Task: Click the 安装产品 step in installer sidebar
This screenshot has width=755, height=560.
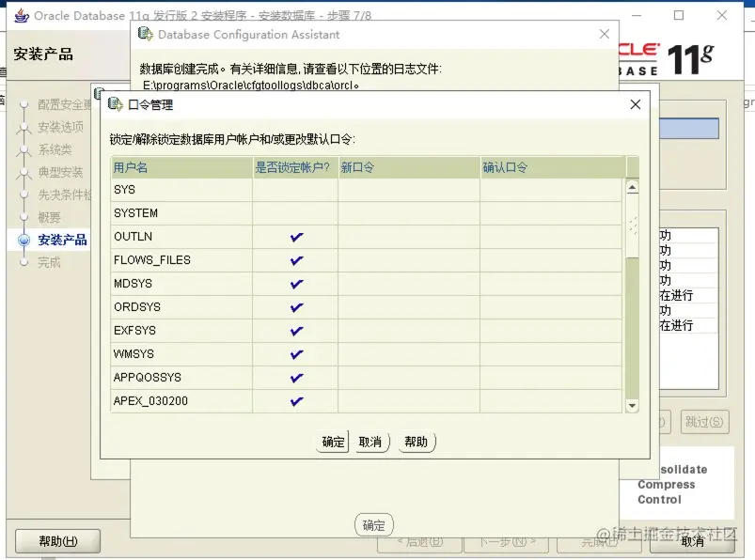Action: tap(62, 240)
